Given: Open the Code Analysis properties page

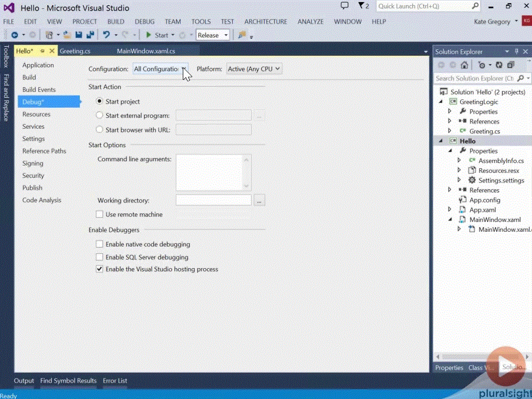Looking at the screenshot, I should click(x=41, y=200).
